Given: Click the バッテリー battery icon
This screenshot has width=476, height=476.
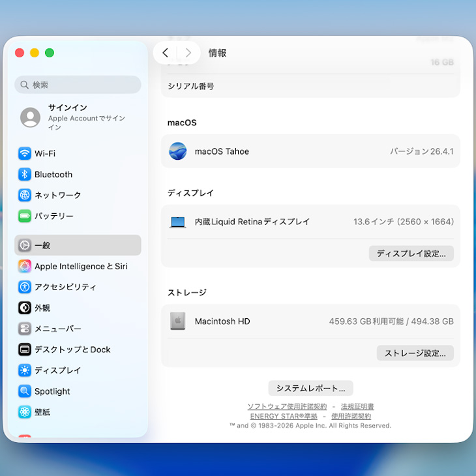Looking at the screenshot, I should point(25,216).
